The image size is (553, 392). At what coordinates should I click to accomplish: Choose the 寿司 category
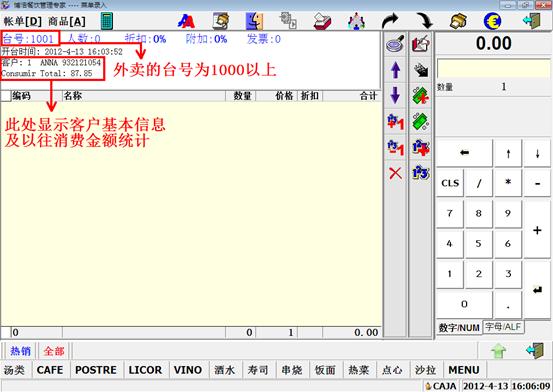tap(258, 370)
